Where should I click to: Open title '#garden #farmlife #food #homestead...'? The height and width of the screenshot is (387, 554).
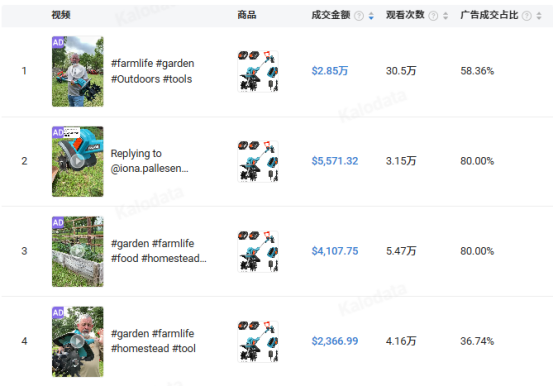click(x=159, y=251)
